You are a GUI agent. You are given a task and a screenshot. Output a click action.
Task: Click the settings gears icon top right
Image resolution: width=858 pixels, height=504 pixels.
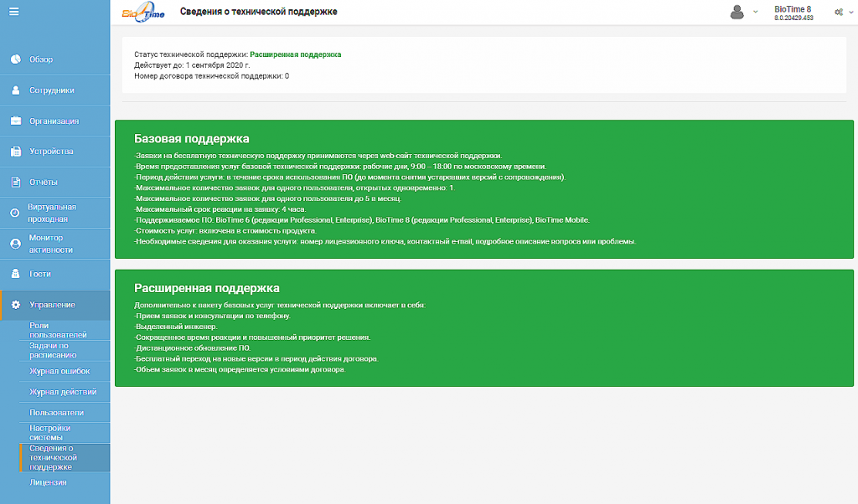[839, 12]
